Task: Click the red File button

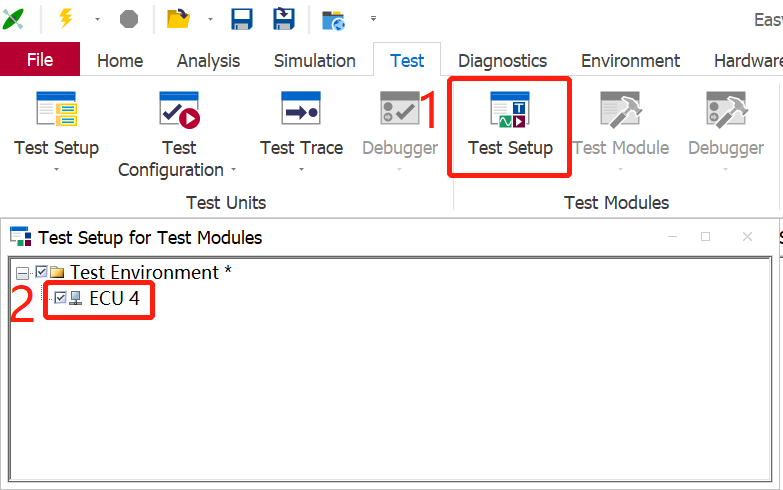Action: click(40, 60)
